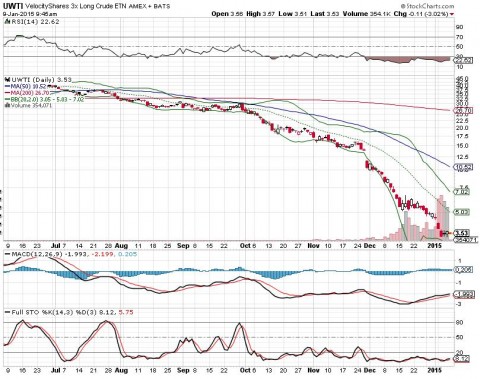The height and width of the screenshot is (379, 480).
Task: Click the 70 label on the RSI axis
Action: tap(460, 37)
